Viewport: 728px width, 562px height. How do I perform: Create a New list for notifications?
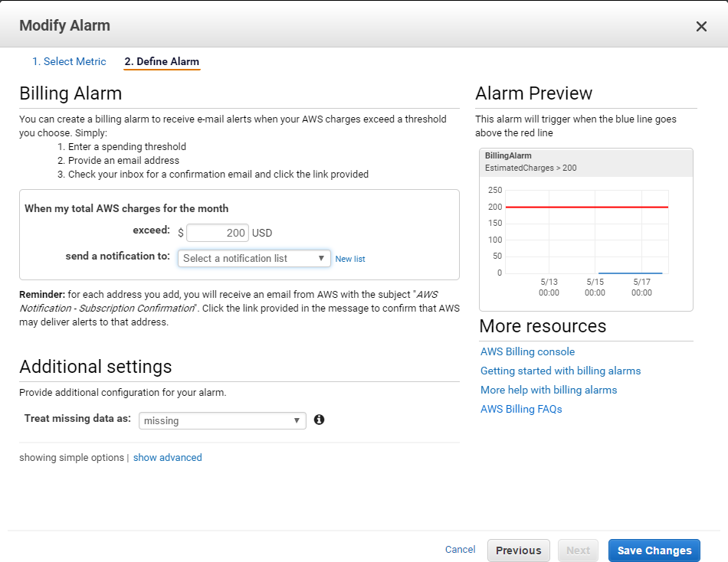pyautogui.click(x=350, y=259)
